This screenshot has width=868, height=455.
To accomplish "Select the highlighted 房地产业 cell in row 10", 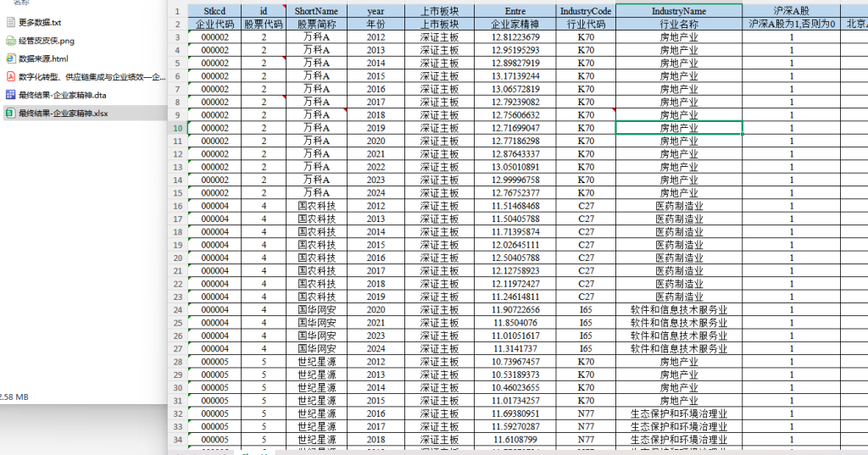I will [x=679, y=128].
